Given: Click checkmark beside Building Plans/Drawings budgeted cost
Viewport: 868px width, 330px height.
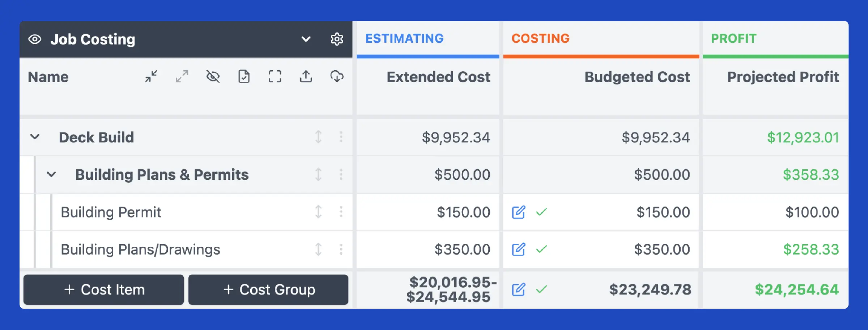Looking at the screenshot, I should pyautogui.click(x=541, y=249).
